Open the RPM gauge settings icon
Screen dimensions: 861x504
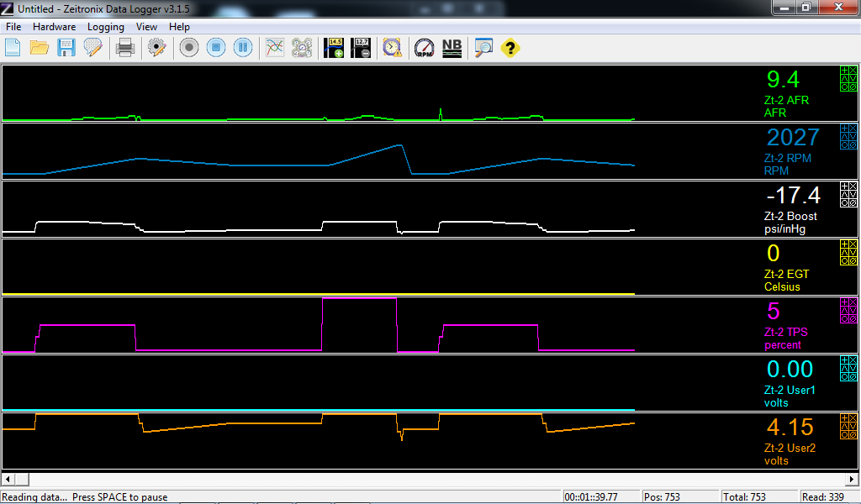(x=425, y=48)
